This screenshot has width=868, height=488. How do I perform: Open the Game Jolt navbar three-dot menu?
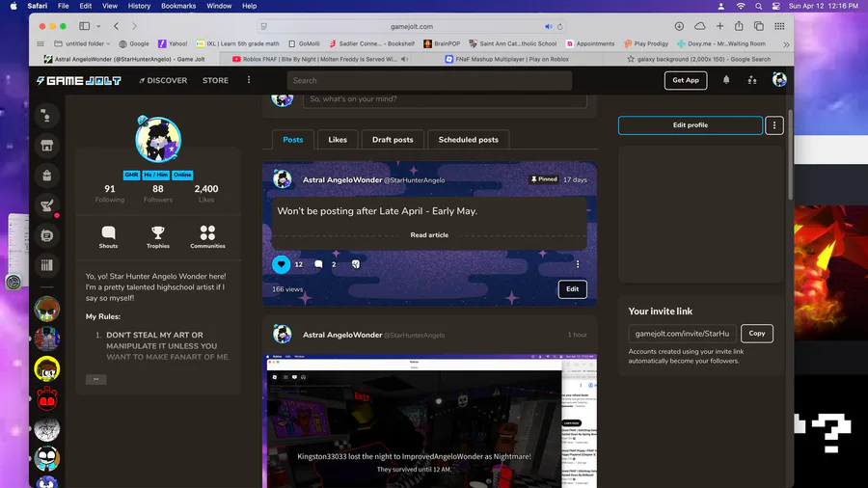pos(249,80)
